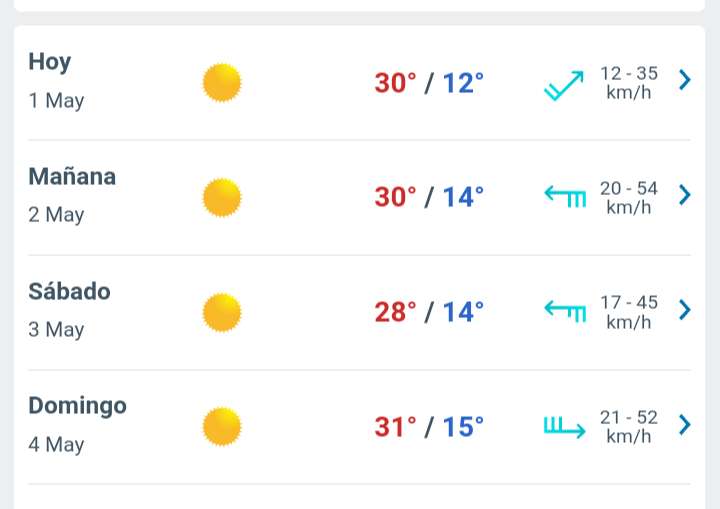The image size is (720, 509).
Task: Click the 20 - 54 km/h wind speed
Action: coord(628,197)
